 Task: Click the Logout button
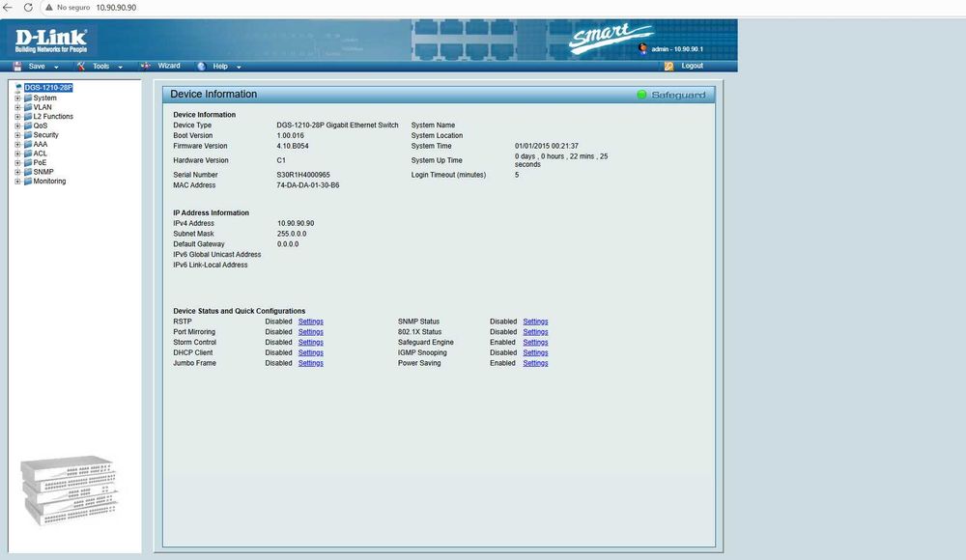pyautogui.click(x=692, y=66)
